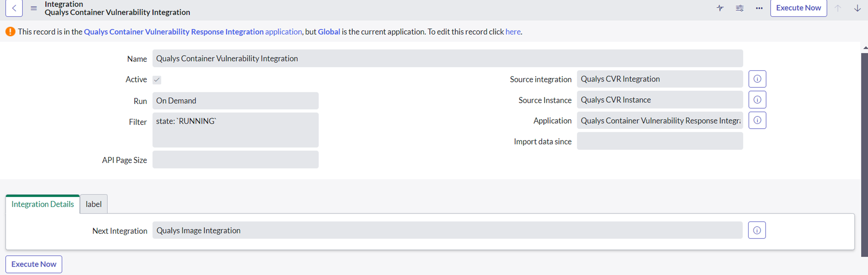Viewport: 868px width, 275px height.
Task: Switch to Integration Details tab
Action: (43, 204)
